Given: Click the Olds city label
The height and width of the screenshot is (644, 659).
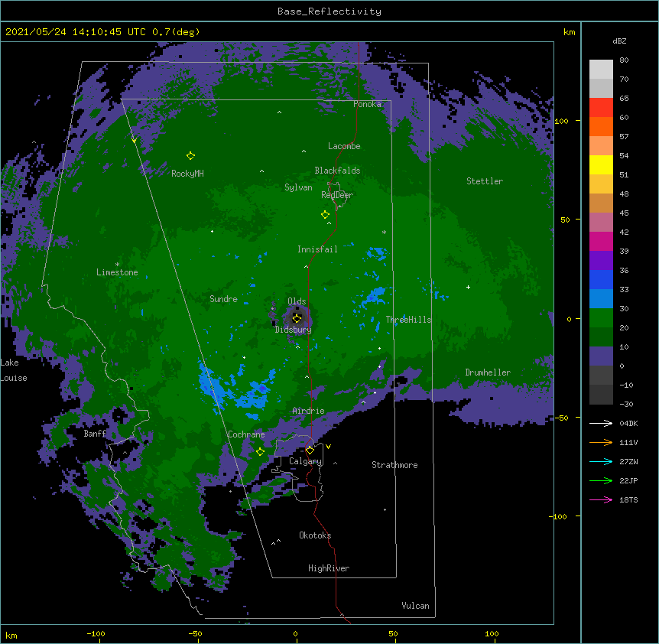Looking at the screenshot, I should pyautogui.click(x=297, y=301).
